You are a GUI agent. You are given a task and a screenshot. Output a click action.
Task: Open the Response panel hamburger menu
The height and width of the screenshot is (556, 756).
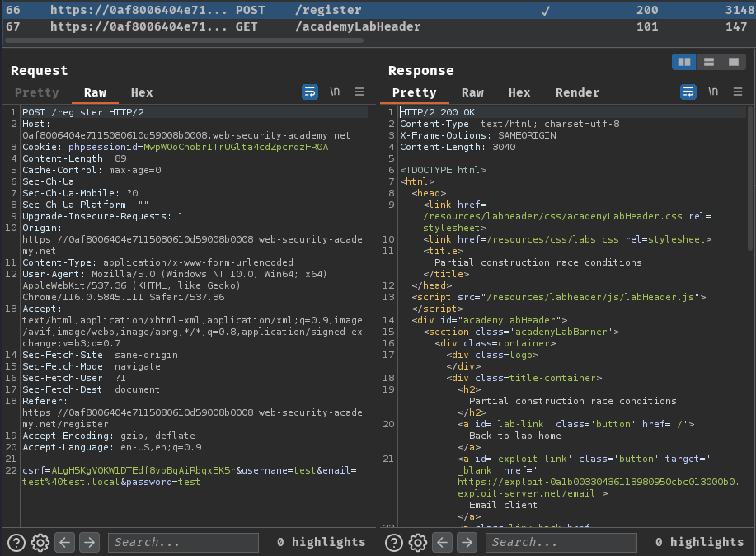click(738, 92)
